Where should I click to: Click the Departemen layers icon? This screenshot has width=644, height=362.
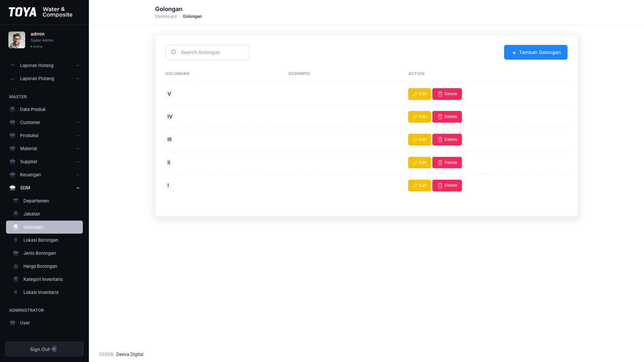coord(16,201)
